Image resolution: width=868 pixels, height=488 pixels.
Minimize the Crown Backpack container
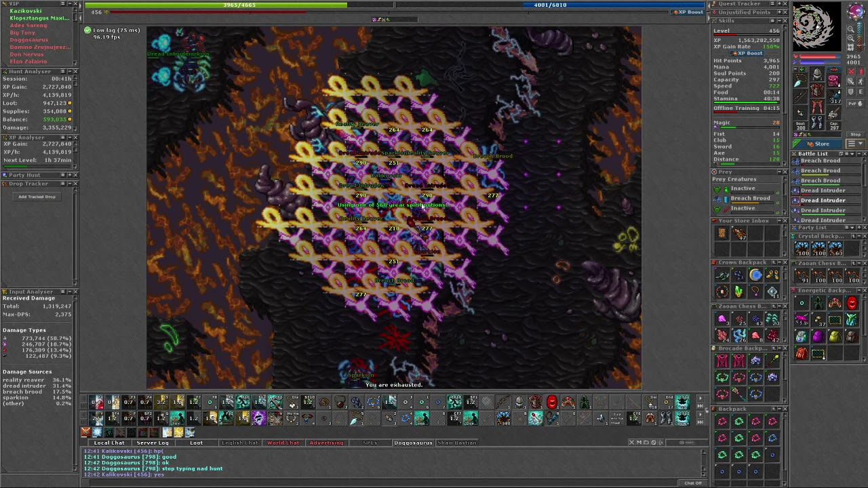tap(779, 262)
